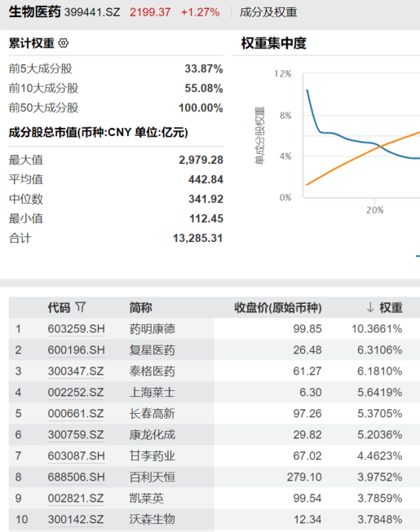
Task: Click the 最小值 figure 112.45
Action: point(206,219)
